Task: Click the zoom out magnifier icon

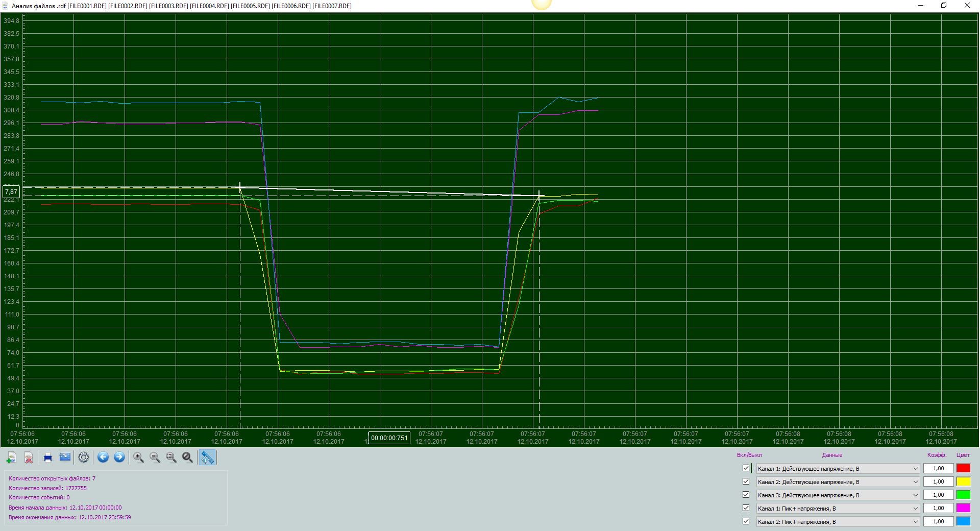Action: 155,457
